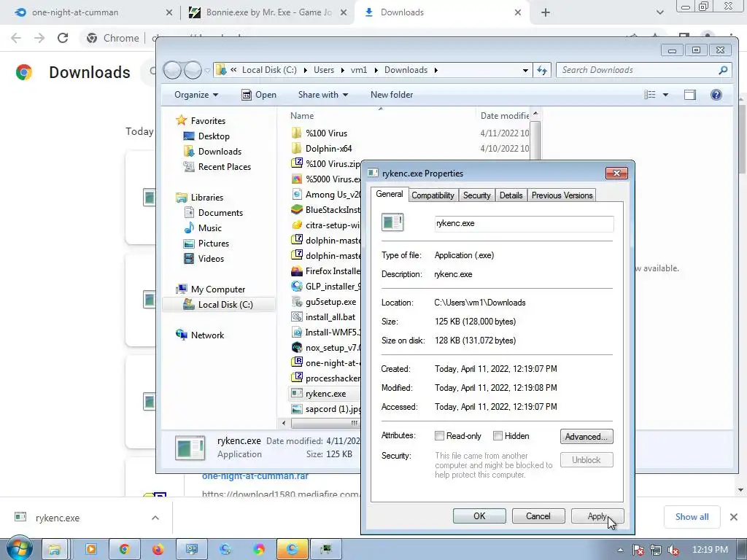The height and width of the screenshot is (560, 747).
Task: Select Local Disk (C:) in the navigation pane
Action: (225, 305)
